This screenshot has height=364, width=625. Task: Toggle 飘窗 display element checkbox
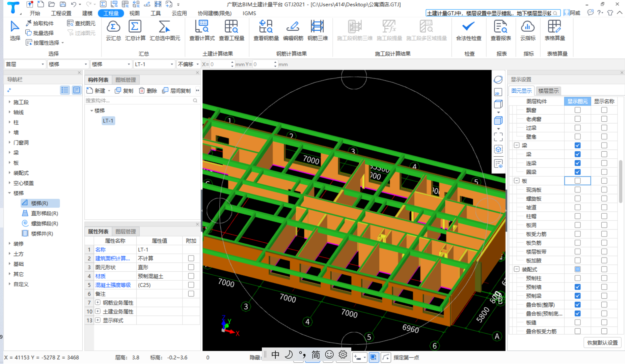click(577, 110)
